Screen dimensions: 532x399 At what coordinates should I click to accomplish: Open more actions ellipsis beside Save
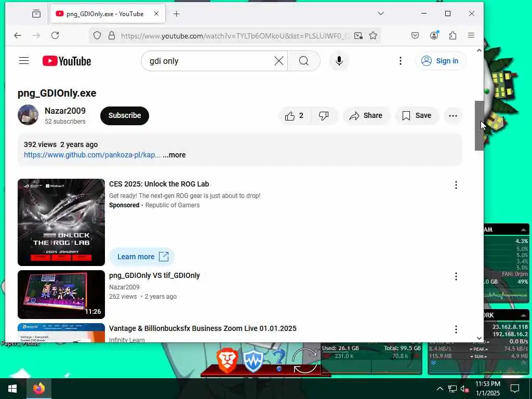pyautogui.click(x=453, y=116)
